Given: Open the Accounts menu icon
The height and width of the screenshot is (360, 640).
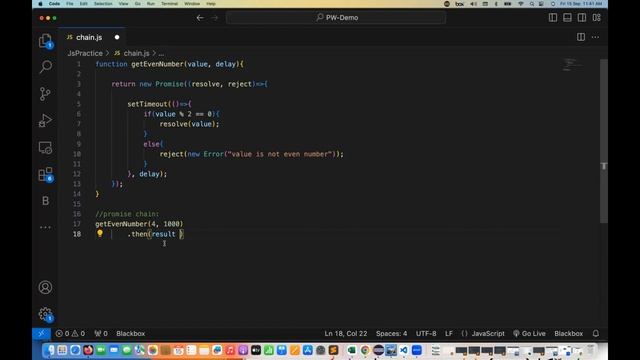Looking at the screenshot, I should [x=45, y=287].
